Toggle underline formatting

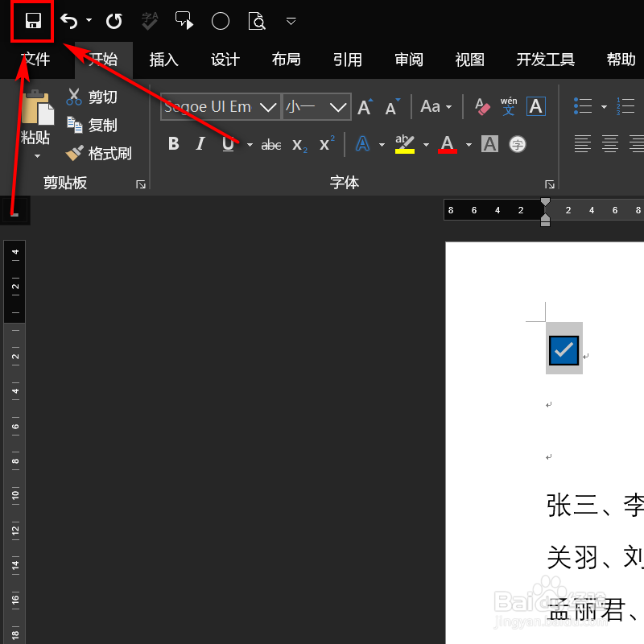228,144
